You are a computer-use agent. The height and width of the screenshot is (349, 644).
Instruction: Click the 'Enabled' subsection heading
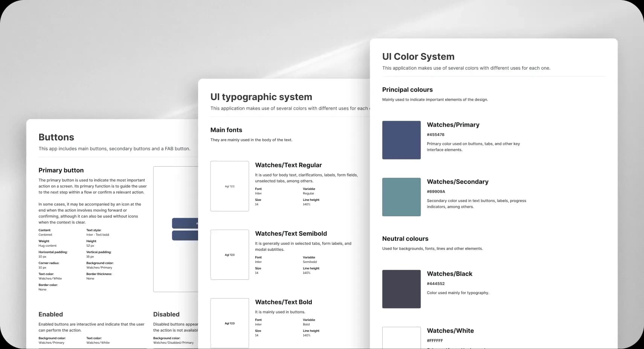click(x=50, y=314)
